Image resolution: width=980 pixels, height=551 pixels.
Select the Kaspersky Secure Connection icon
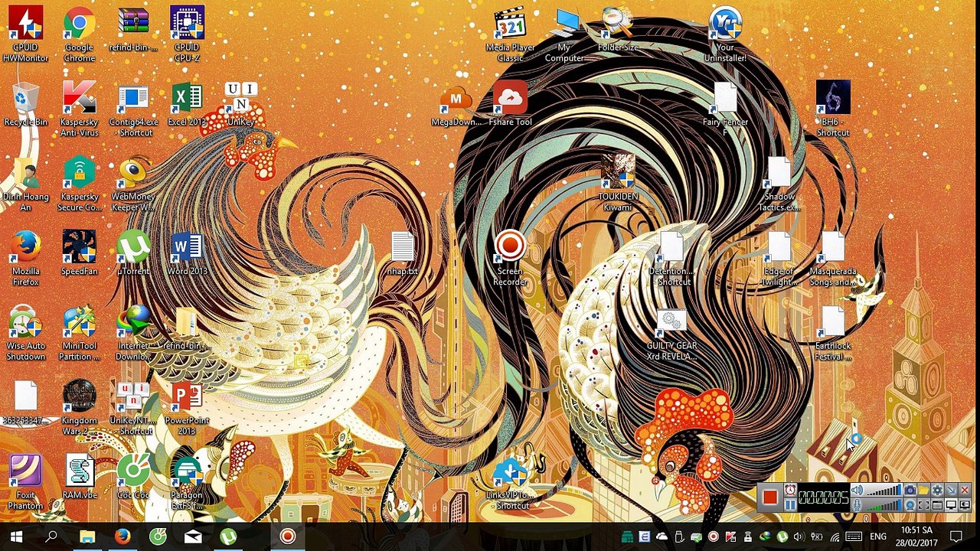pos(80,184)
